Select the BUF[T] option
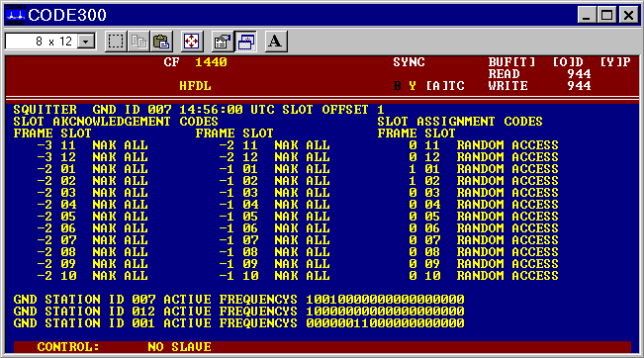644x358 pixels. pyautogui.click(x=511, y=62)
